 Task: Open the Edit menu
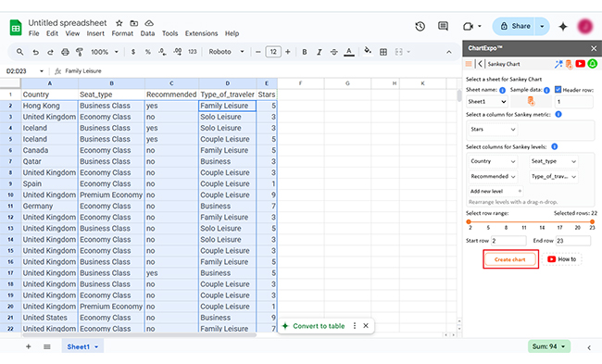coord(52,33)
